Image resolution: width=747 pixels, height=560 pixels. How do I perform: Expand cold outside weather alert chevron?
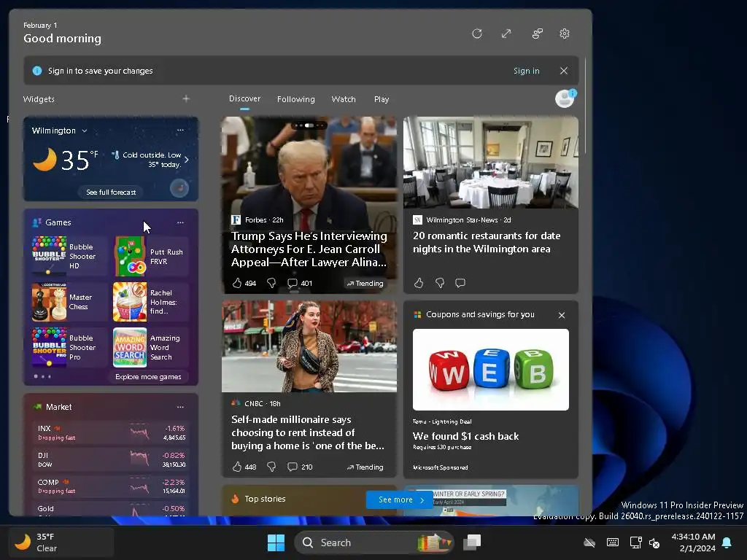[186, 160]
